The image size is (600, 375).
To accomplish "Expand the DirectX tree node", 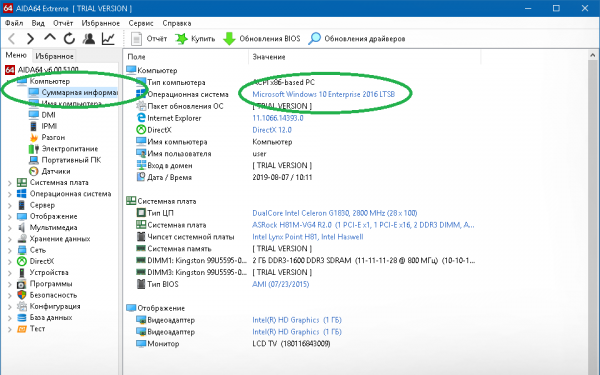I will coord(10,262).
